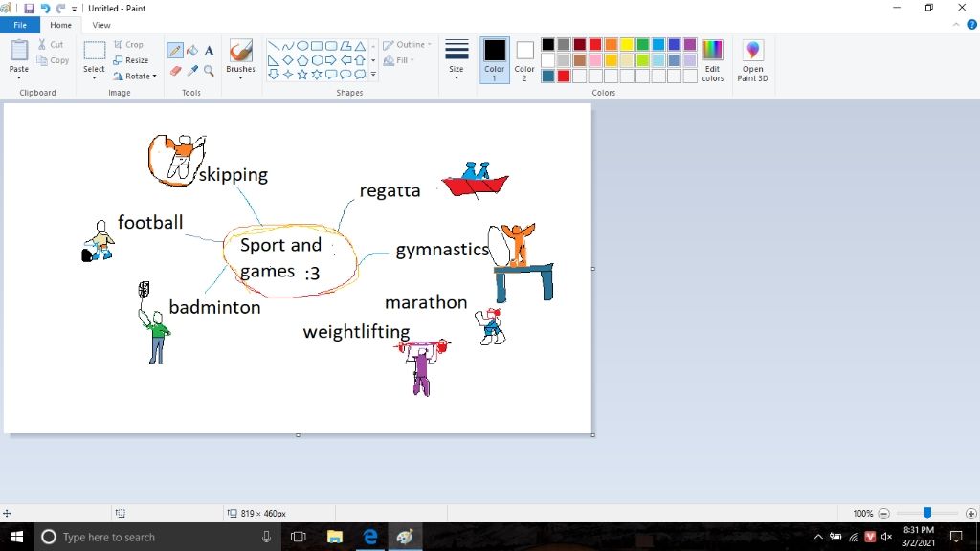Pick the yellow color swatch
This screenshot has width=980, height=551.
[627, 45]
